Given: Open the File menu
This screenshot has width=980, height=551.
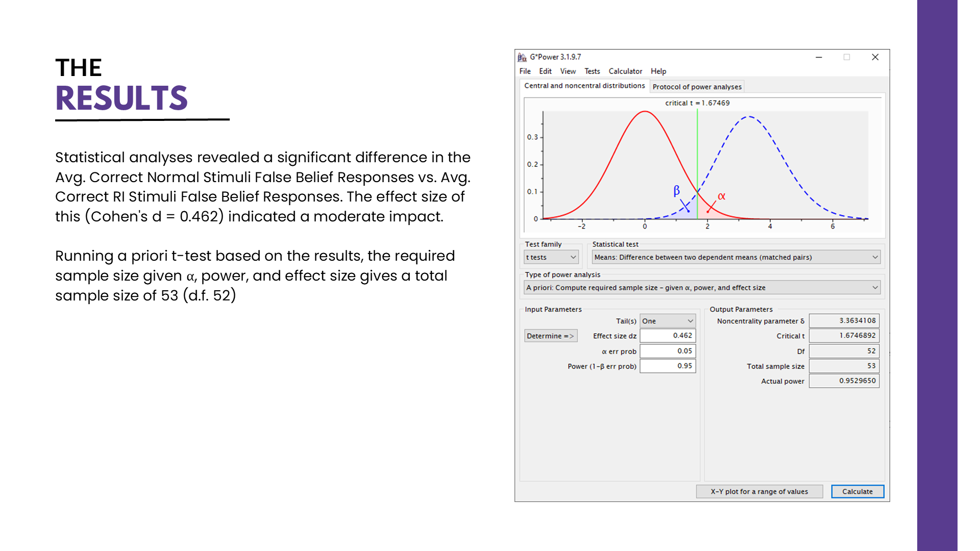Looking at the screenshot, I should click(525, 71).
